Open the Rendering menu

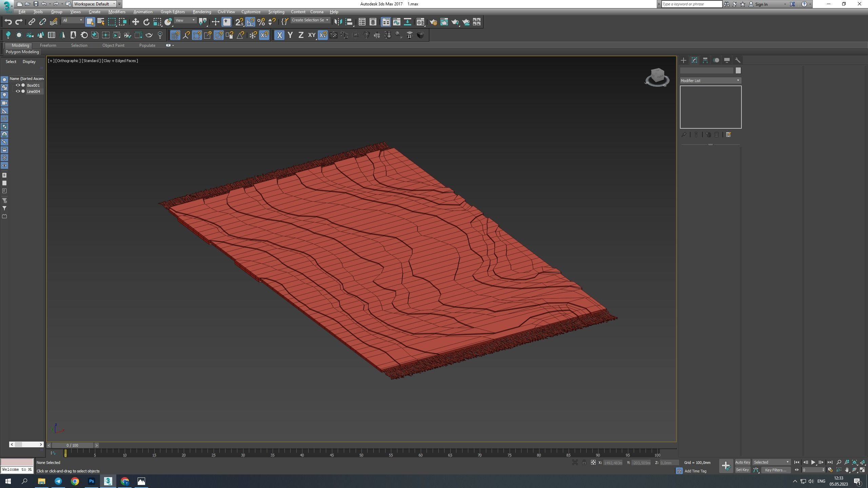pyautogui.click(x=202, y=12)
